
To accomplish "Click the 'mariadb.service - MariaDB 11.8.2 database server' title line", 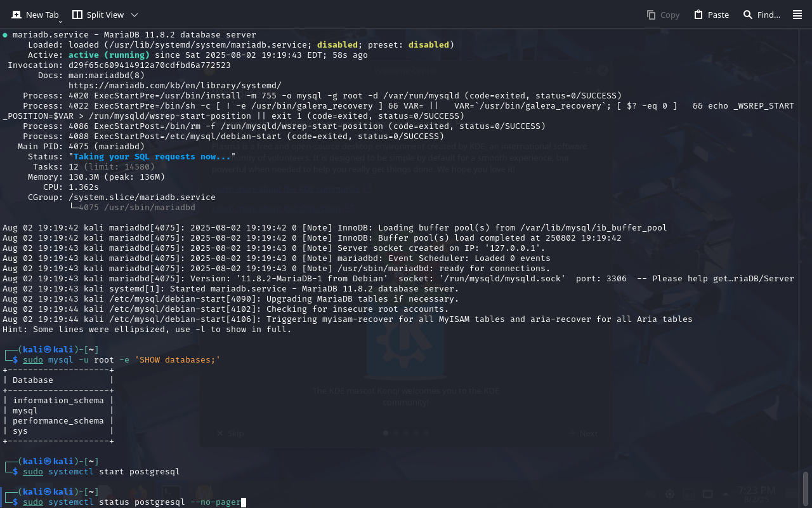I will coord(134,34).
